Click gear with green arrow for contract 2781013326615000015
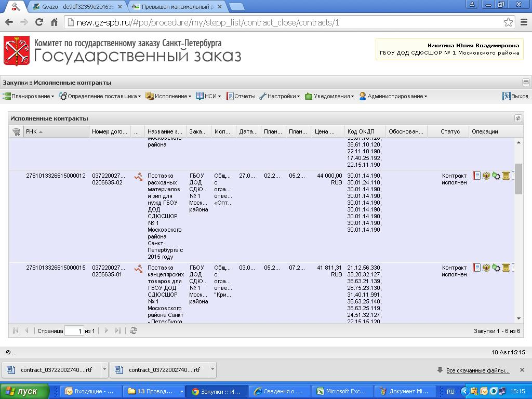 (x=496, y=268)
